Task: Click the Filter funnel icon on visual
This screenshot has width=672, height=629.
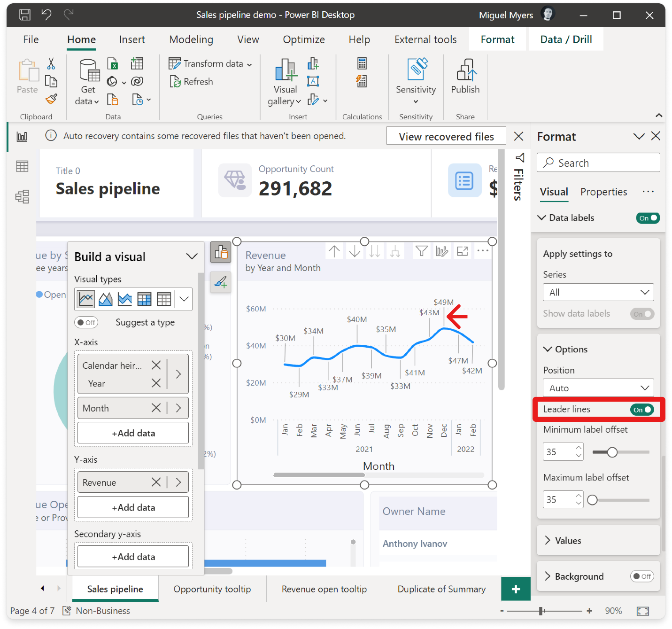Action: click(422, 251)
